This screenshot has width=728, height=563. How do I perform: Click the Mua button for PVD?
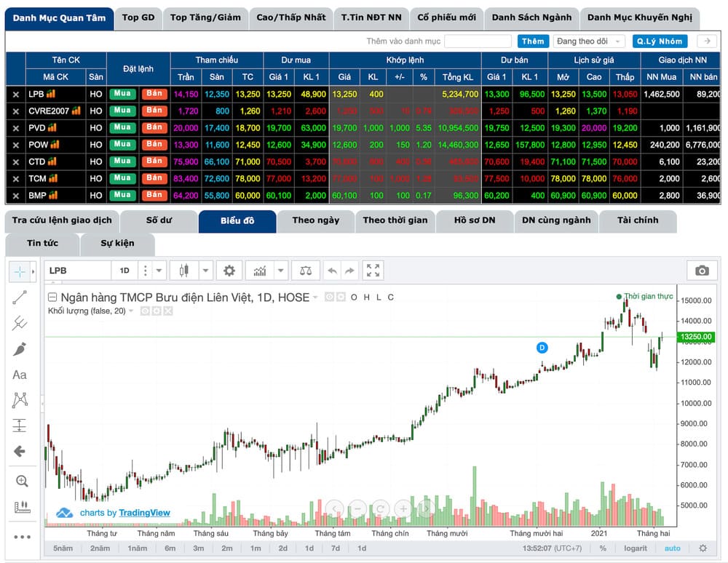coord(122,127)
